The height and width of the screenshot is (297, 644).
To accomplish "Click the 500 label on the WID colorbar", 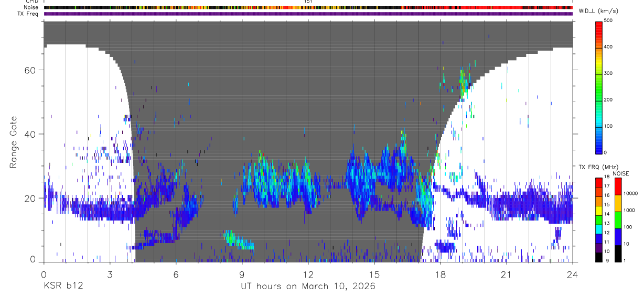I will [609, 21].
